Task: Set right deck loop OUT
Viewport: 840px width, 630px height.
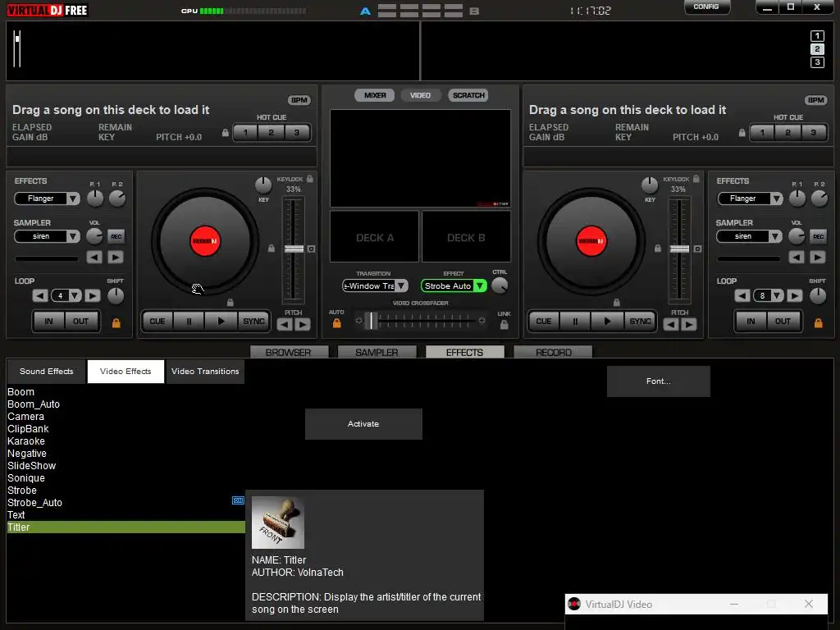Action: (783, 322)
